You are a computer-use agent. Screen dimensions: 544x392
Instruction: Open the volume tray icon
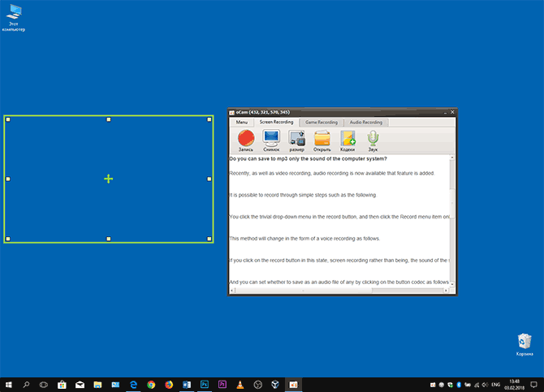[485, 385]
